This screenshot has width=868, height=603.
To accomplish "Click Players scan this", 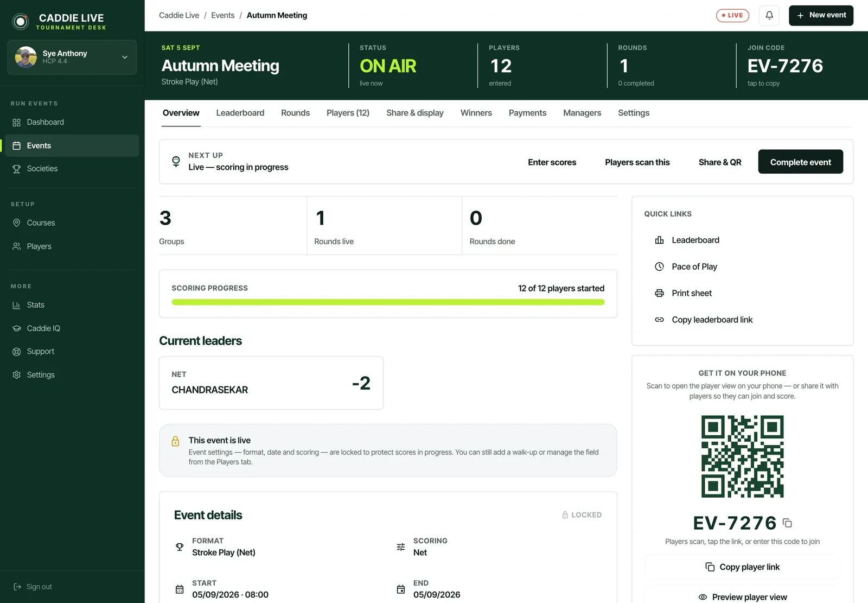I will pos(637,162).
